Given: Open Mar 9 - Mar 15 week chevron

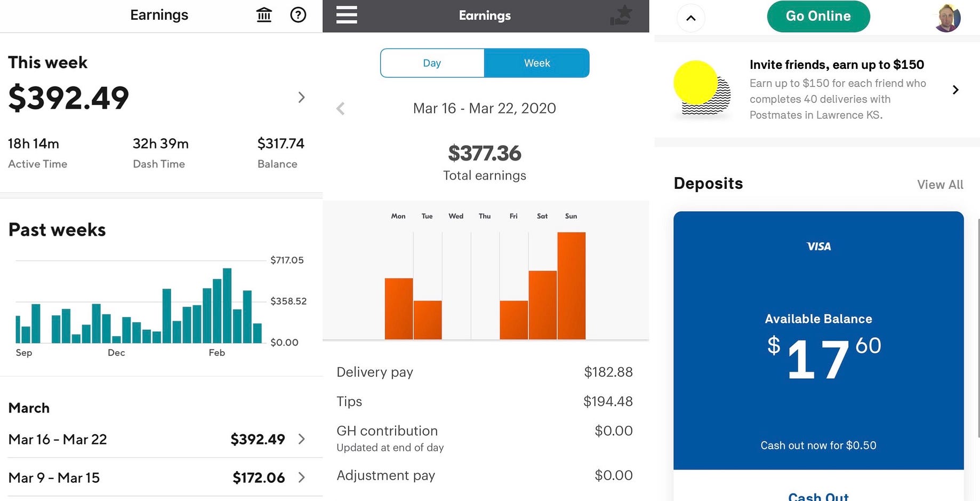Looking at the screenshot, I should 302,478.
